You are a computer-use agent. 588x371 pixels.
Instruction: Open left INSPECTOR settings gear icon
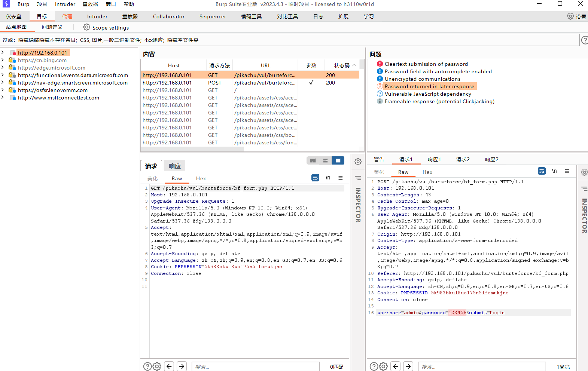point(358,162)
